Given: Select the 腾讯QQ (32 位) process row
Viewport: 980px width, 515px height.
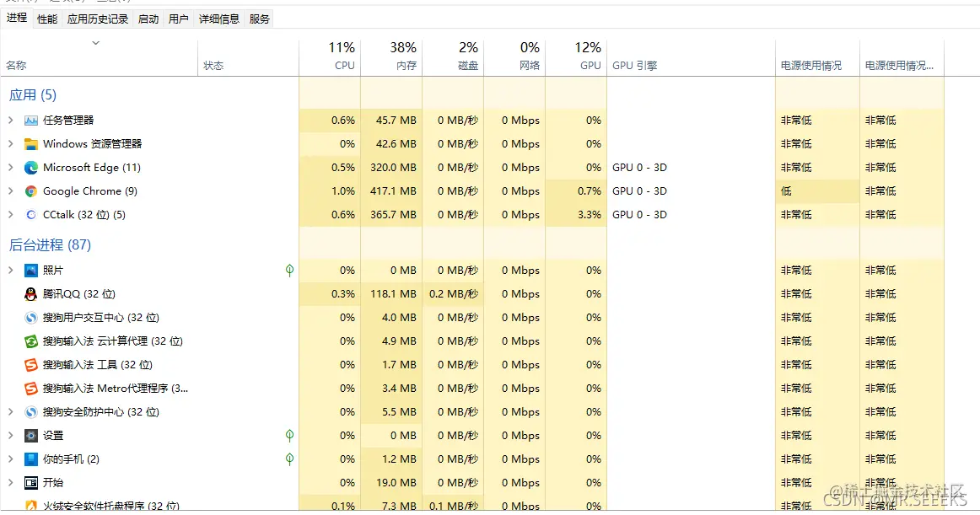Looking at the screenshot, I should [472, 294].
